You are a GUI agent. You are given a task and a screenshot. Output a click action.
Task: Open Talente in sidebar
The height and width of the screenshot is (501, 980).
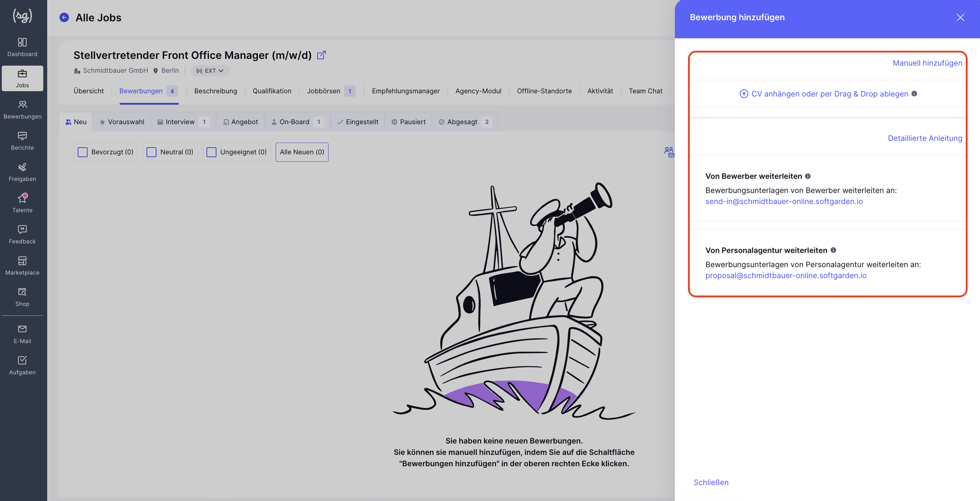(x=22, y=203)
